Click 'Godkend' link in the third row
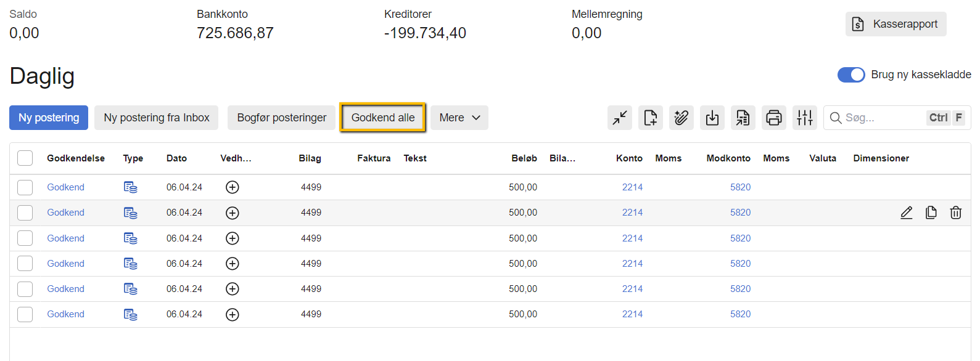The image size is (980, 361). click(x=65, y=238)
